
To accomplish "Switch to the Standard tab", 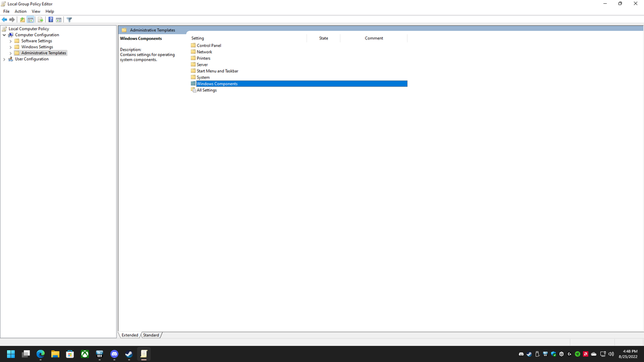I will (151, 336).
